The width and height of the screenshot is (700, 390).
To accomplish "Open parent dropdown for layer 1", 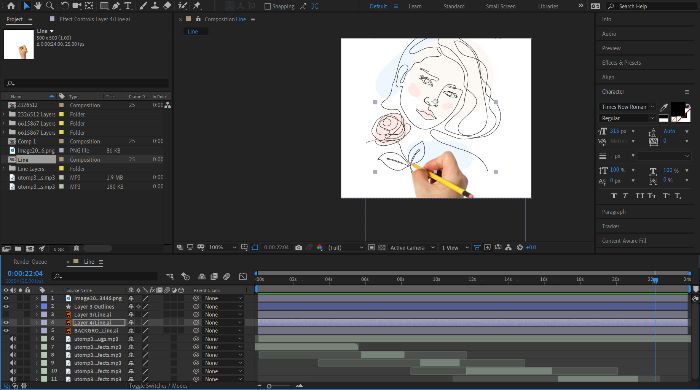I will [x=224, y=298].
